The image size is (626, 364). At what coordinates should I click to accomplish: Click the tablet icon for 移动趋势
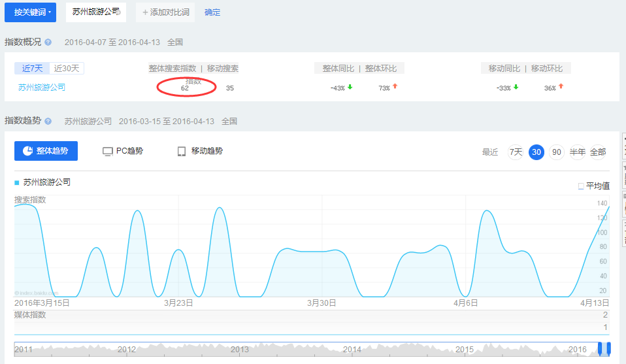point(182,151)
